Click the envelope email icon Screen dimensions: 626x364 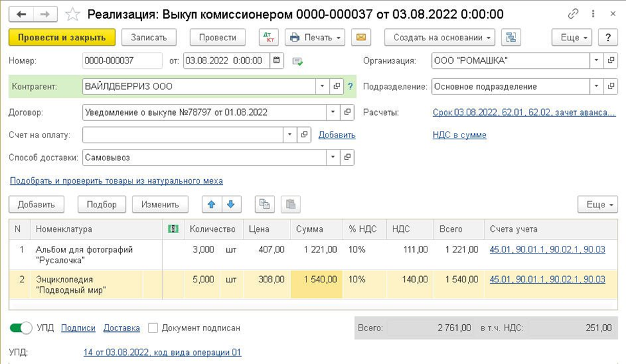(362, 37)
